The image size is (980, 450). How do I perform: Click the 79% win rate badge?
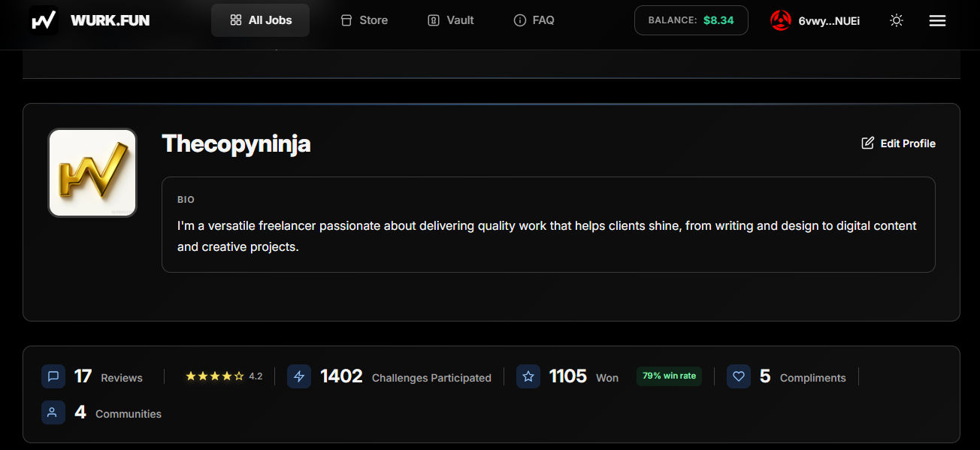coord(669,376)
